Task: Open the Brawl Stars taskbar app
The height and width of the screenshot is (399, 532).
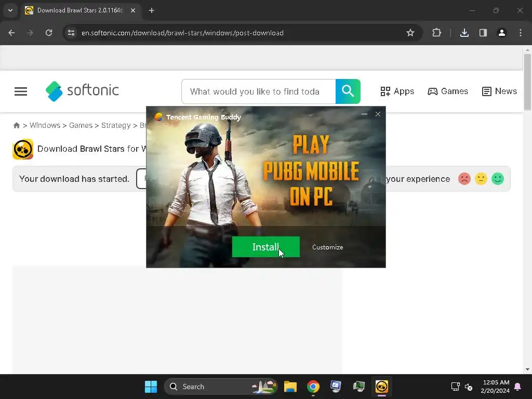Action: [382, 387]
